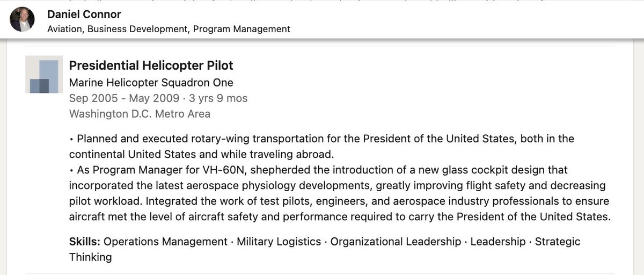
Task: Click the Sep 2005 - May 2009 date range
Action: point(123,98)
